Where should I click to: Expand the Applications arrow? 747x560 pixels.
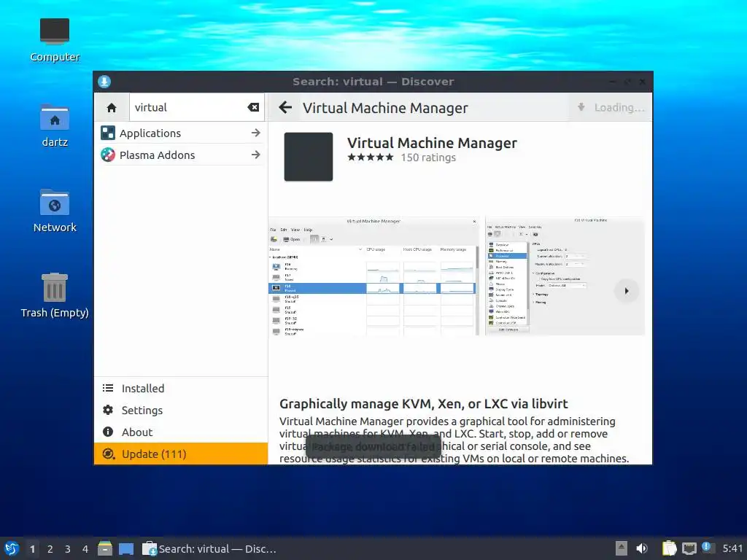256,133
